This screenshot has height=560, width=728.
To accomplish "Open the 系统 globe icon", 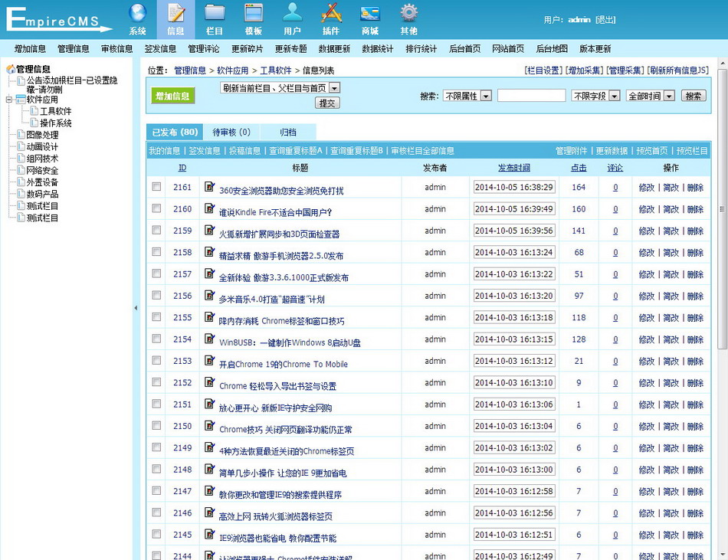I will 137,18.
